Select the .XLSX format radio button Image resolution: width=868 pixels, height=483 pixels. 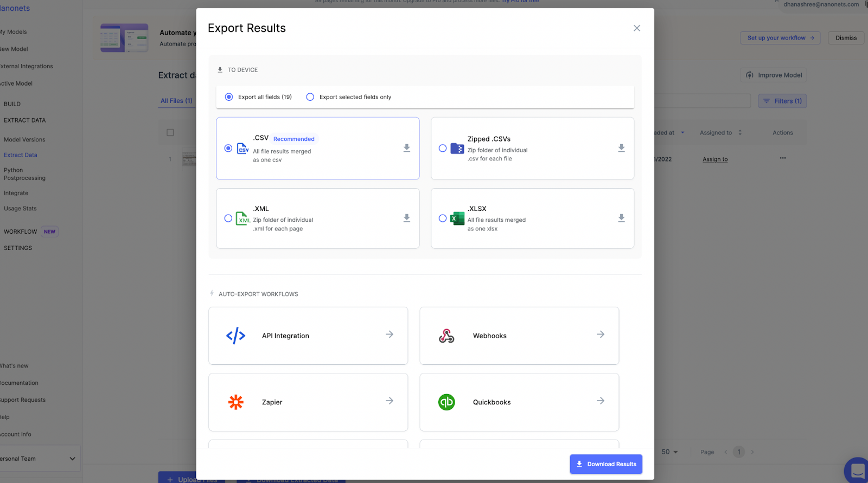click(443, 218)
